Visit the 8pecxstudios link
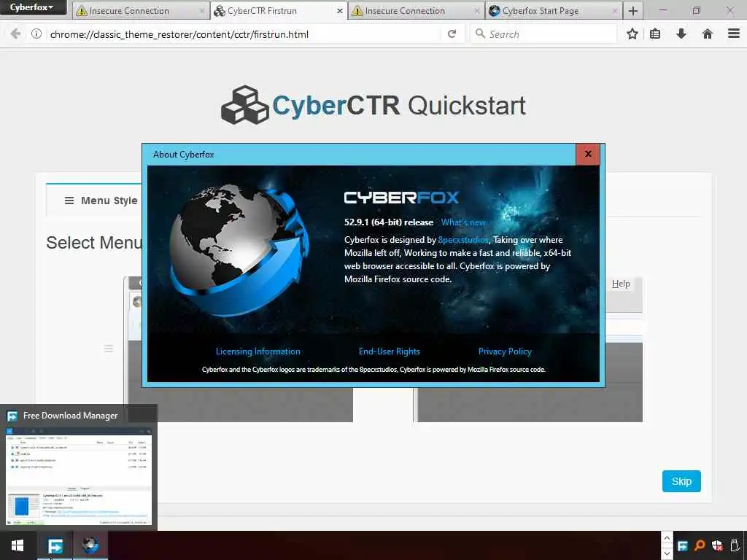Image resolution: width=747 pixels, height=560 pixels. click(x=463, y=240)
